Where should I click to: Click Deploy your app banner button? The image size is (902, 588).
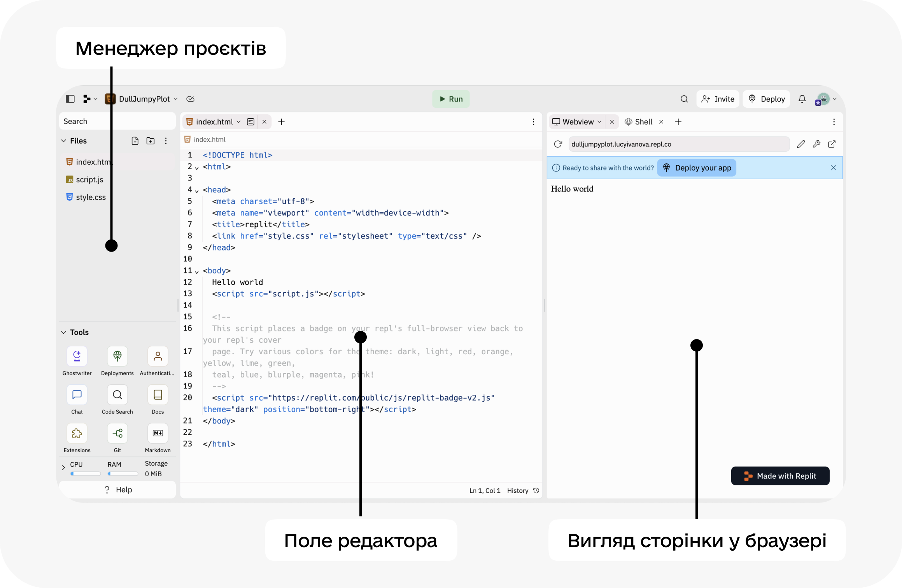[697, 168]
